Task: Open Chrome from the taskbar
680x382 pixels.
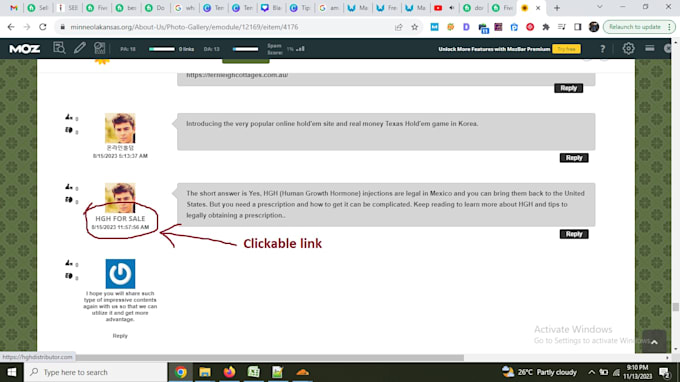Action: tap(181, 372)
